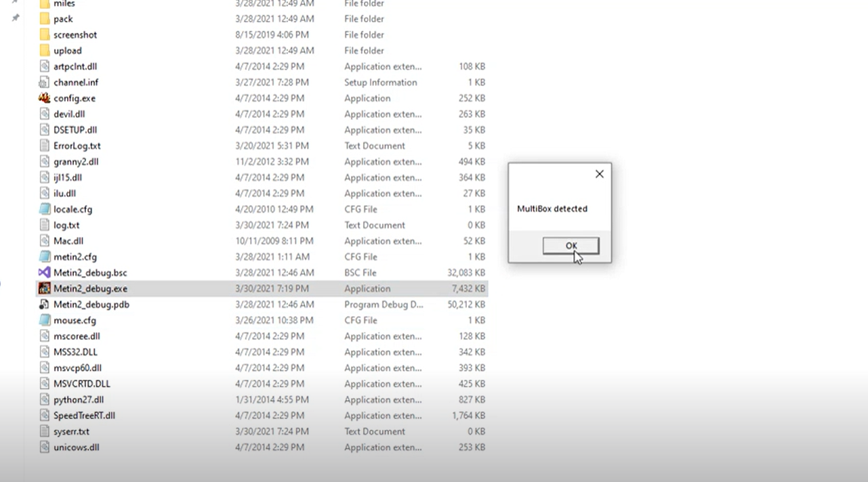Select the MSVCRTD.DLL file entry
Image resolution: width=868 pixels, height=482 pixels.
click(x=81, y=384)
